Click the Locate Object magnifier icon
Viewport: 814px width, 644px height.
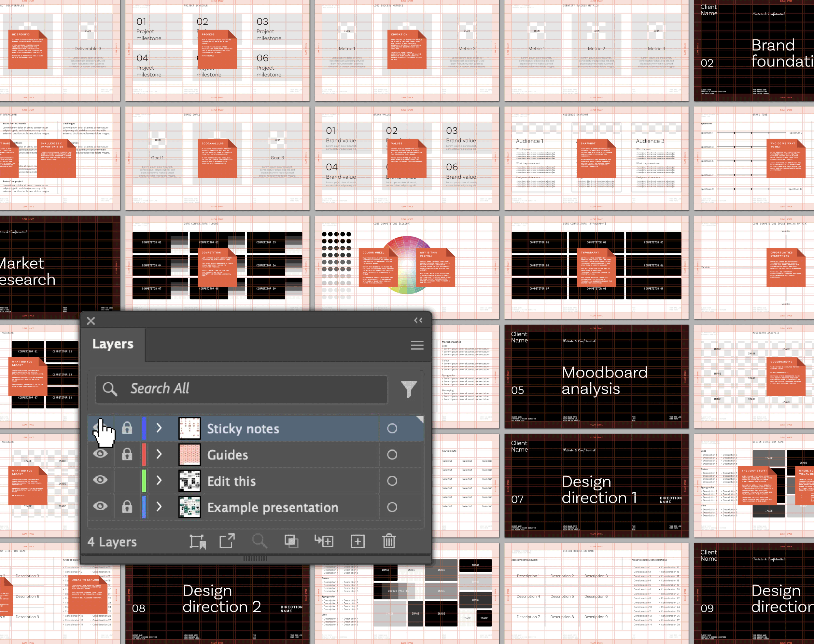tap(260, 541)
